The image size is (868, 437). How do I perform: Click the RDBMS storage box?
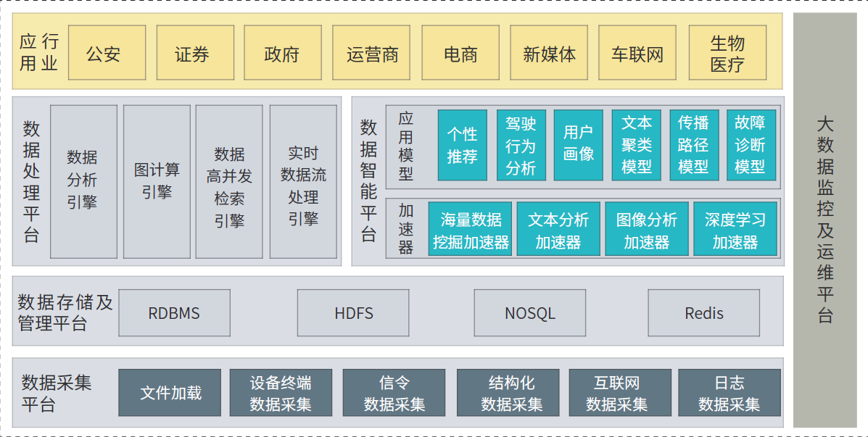tap(174, 313)
